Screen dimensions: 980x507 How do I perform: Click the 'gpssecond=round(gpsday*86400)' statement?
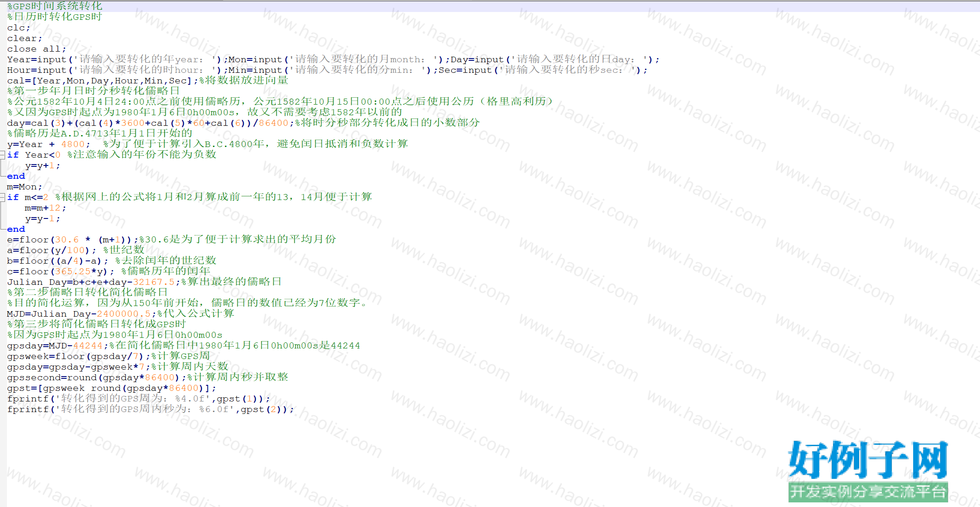pyautogui.click(x=97, y=377)
